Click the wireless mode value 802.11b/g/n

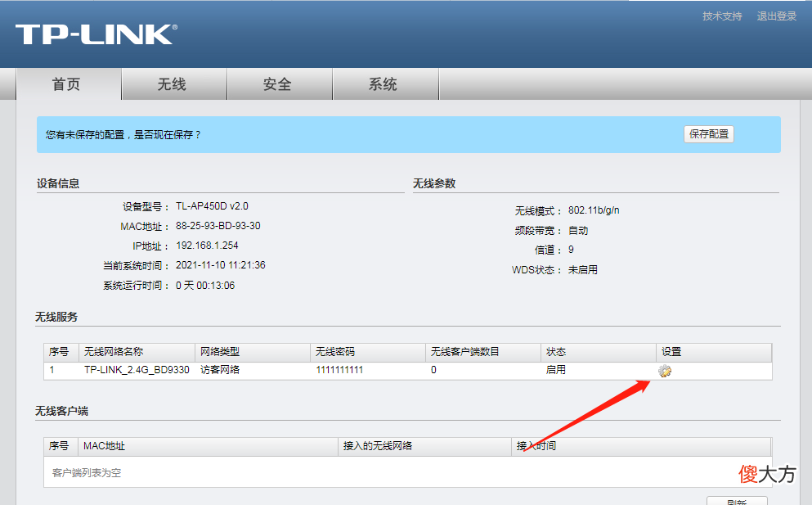594,210
